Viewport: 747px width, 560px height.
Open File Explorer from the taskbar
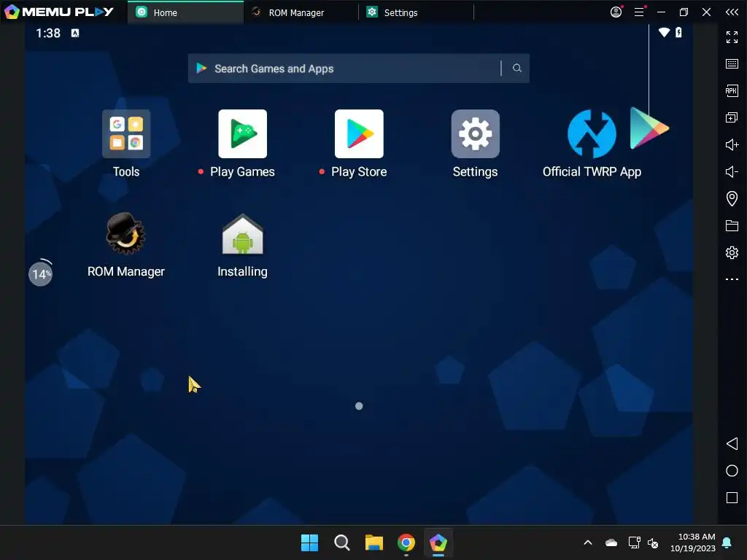tap(374, 542)
